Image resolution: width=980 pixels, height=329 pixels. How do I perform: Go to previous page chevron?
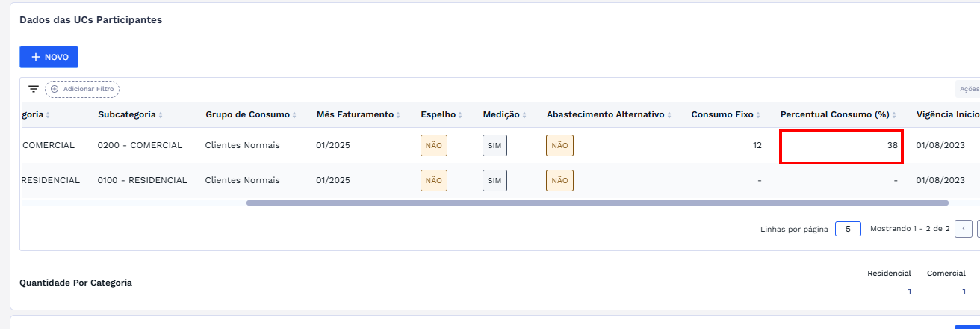click(x=963, y=229)
